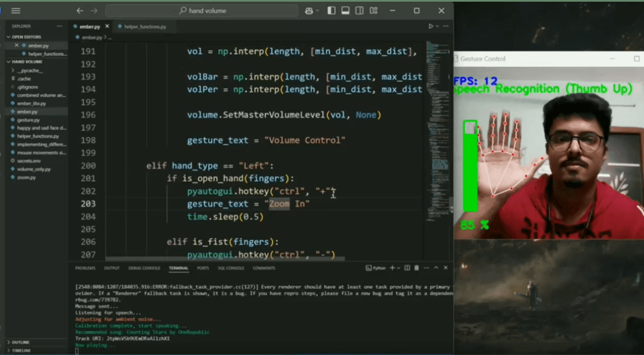Viewport: 644px width, 355px height.
Task: Go back with the navigation arrow
Action: [x=80, y=11]
